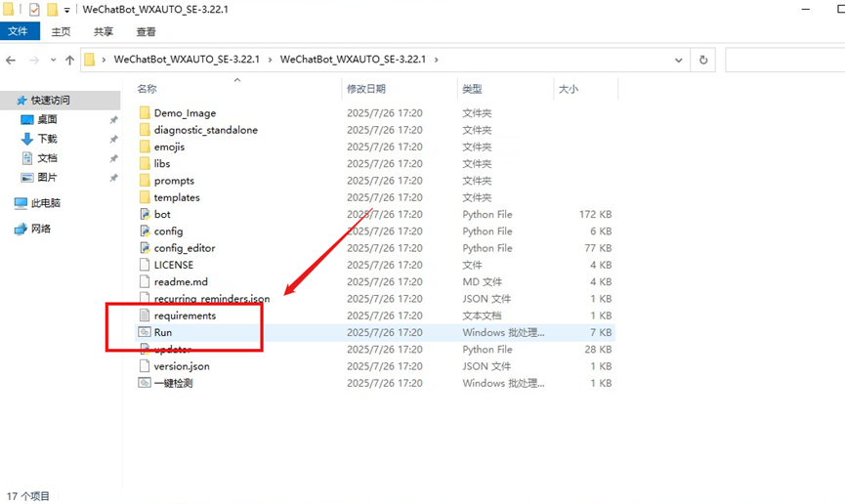Click the 17 个项目 status bar text

coord(28,496)
